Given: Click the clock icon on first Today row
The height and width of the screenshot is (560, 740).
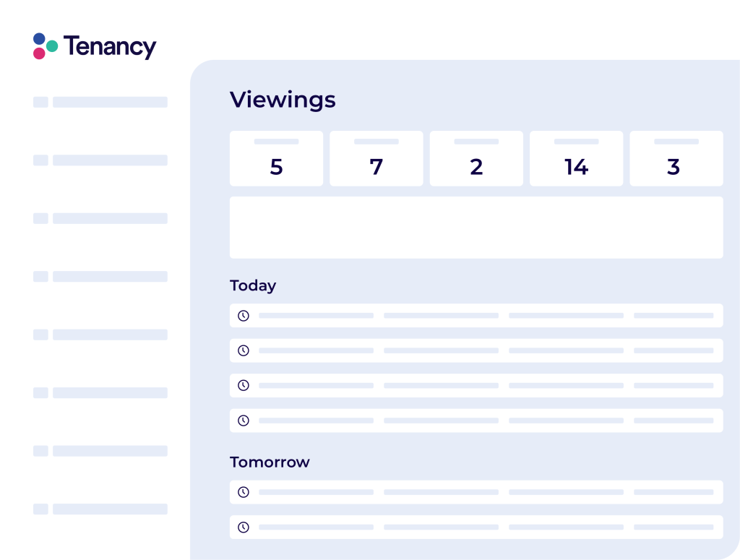Looking at the screenshot, I should tap(244, 316).
